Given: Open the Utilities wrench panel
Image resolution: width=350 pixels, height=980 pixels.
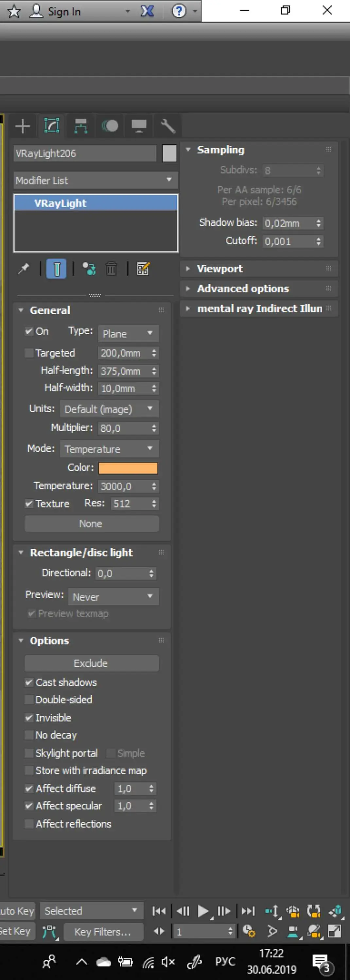Looking at the screenshot, I should pyautogui.click(x=167, y=126).
